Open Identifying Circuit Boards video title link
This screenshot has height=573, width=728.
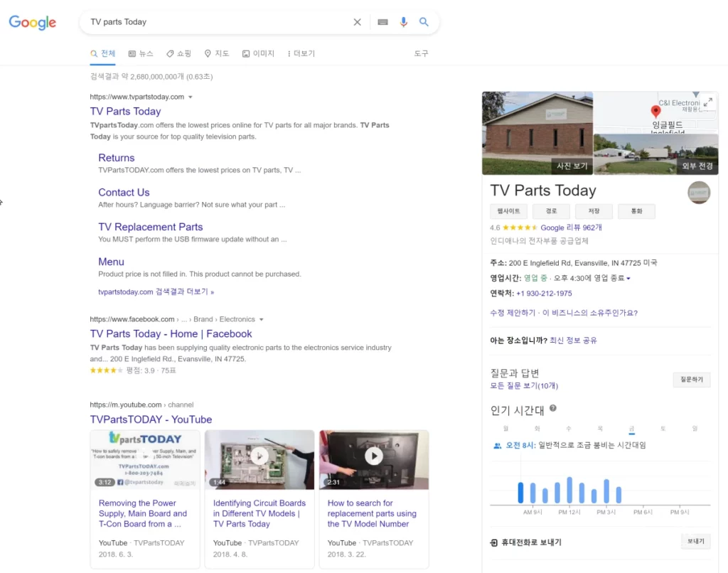[259, 513]
